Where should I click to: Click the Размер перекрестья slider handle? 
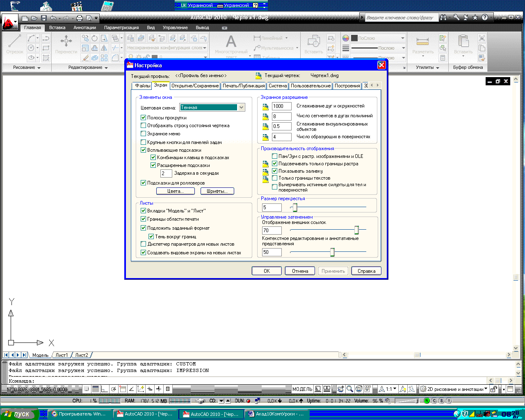point(295,208)
